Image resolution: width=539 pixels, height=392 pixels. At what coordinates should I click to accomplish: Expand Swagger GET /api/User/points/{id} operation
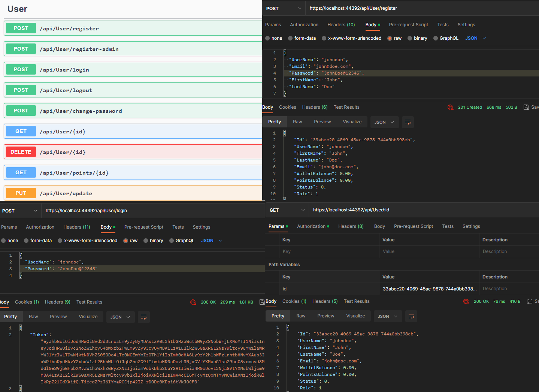(x=133, y=172)
